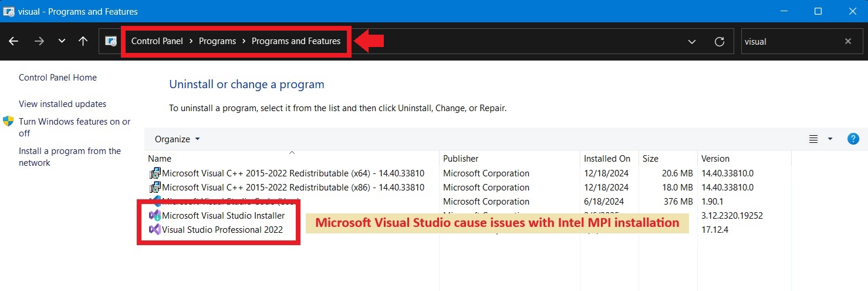Open the Help question mark icon
This screenshot has width=868, height=291.
pyautogui.click(x=853, y=139)
